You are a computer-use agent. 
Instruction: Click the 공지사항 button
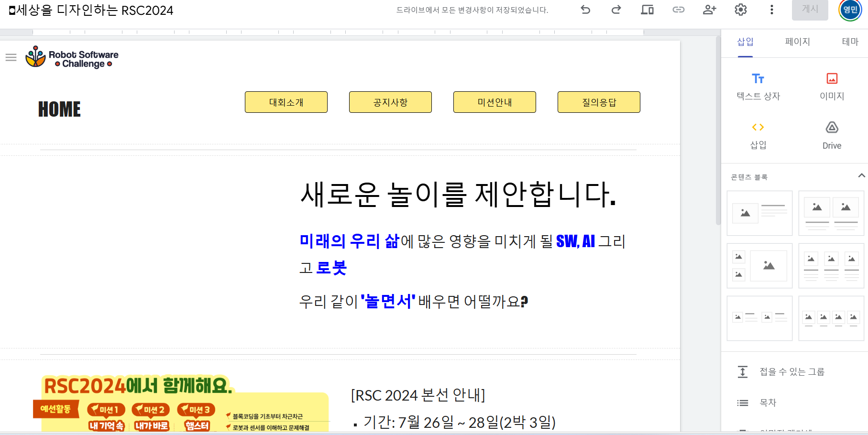[x=390, y=102]
